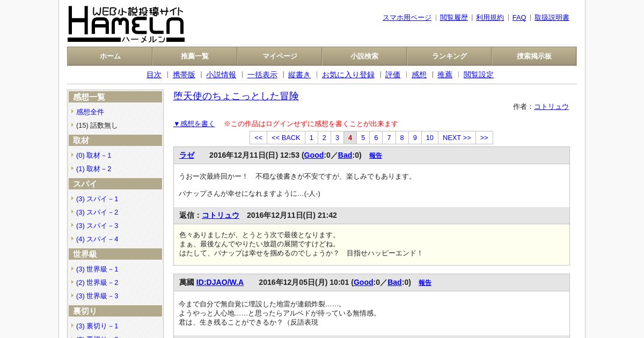Click << BACK pagination button

pyautogui.click(x=286, y=138)
